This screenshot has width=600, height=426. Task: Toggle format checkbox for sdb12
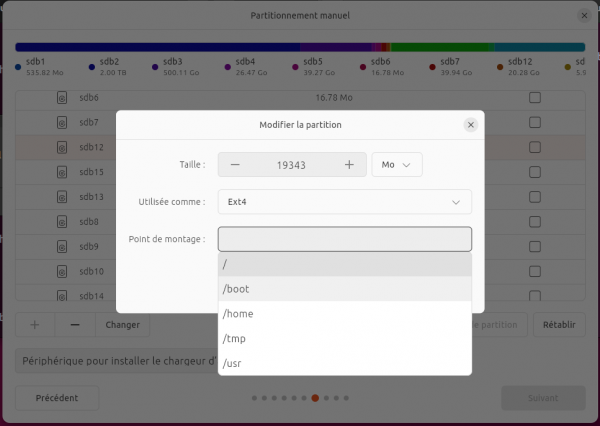point(535,147)
